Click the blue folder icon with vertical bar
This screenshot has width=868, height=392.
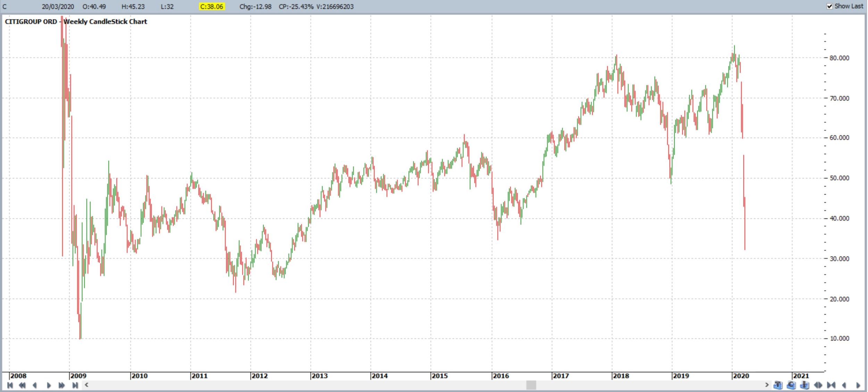804,385
